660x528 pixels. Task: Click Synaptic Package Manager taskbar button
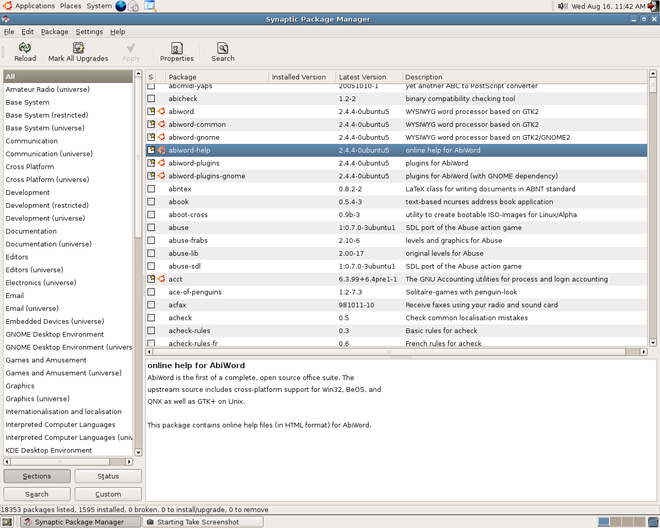click(x=80, y=522)
